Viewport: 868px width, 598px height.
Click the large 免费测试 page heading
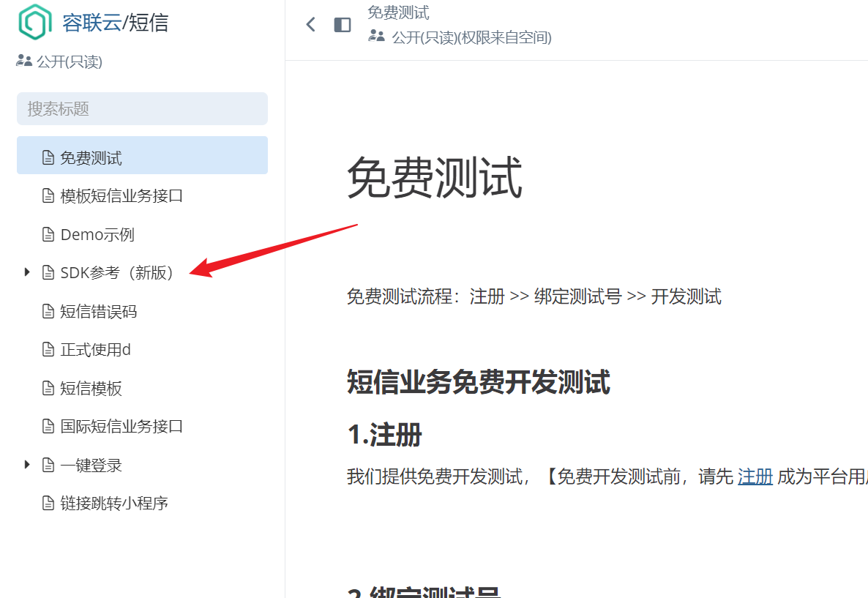point(435,177)
